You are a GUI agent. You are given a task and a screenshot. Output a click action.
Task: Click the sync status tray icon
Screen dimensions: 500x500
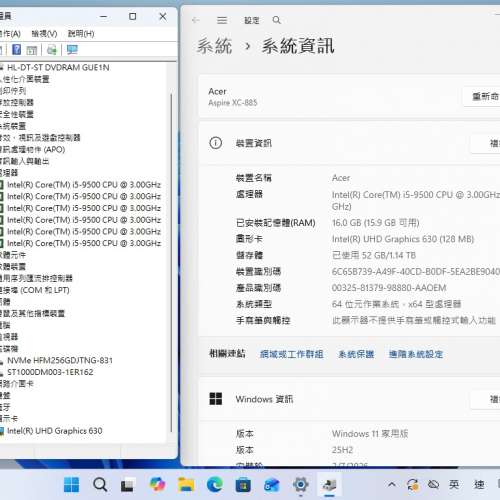coord(413,485)
